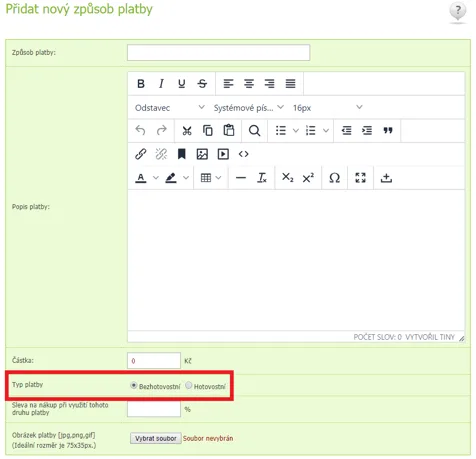The image size is (476, 459).
Task: Justify text alignment in editor
Action: (290, 84)
